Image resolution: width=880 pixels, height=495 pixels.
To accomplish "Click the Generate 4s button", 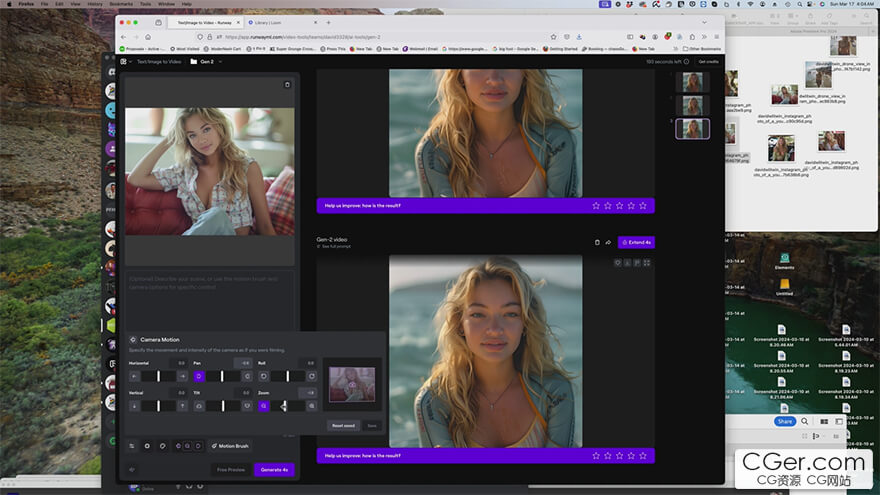I will (x=274, y=470).
